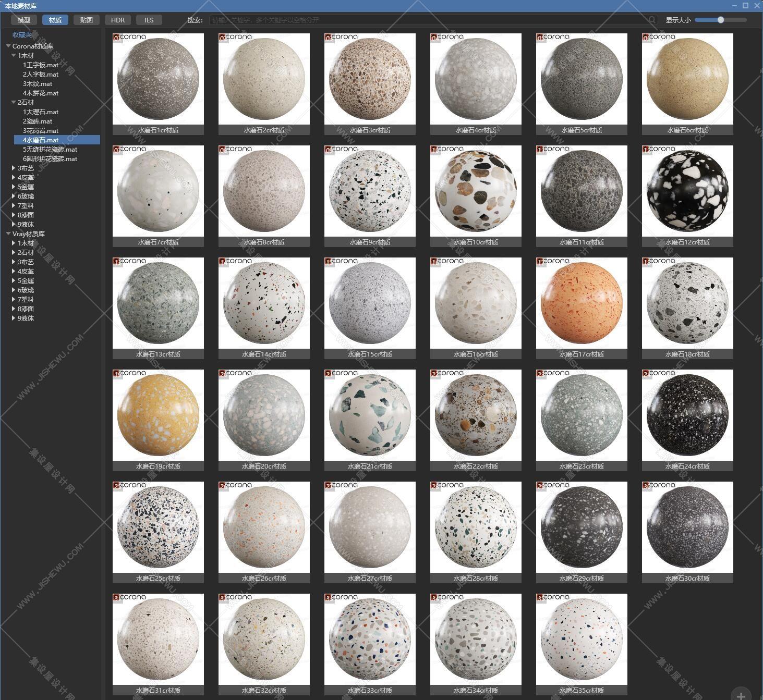This screenshot has width=763, height=700.
Task: Select the 水磨石21cr材质 thumbnail
Action: click(x=370, y=415)
